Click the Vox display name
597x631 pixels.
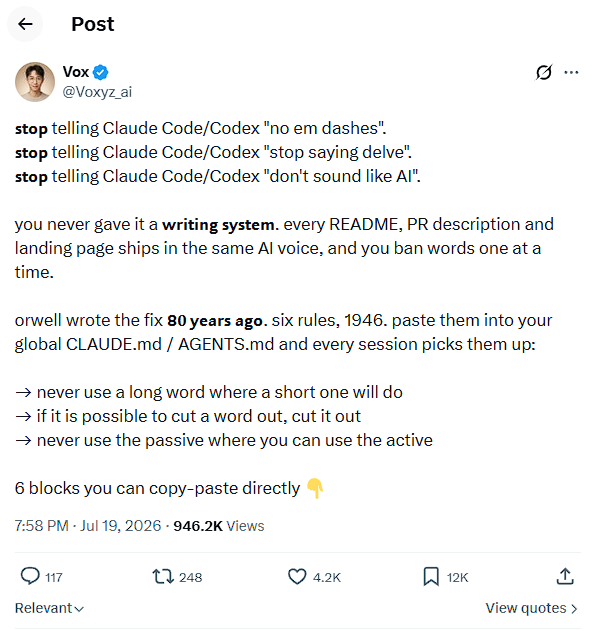(76, 72)
